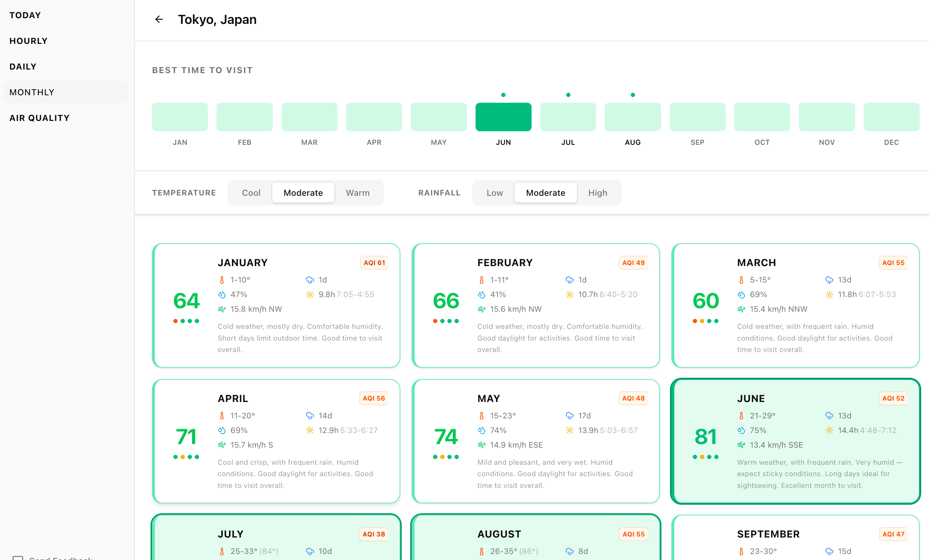Click the AQI 52 badge on the June card
Screen dimensions: 929x560
coord(893,398)
